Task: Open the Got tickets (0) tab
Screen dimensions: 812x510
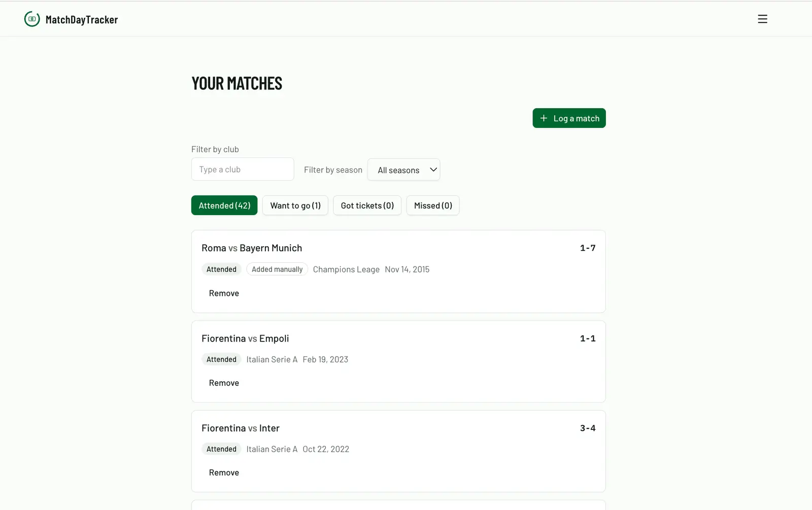Action: click(x=367, y=206)
